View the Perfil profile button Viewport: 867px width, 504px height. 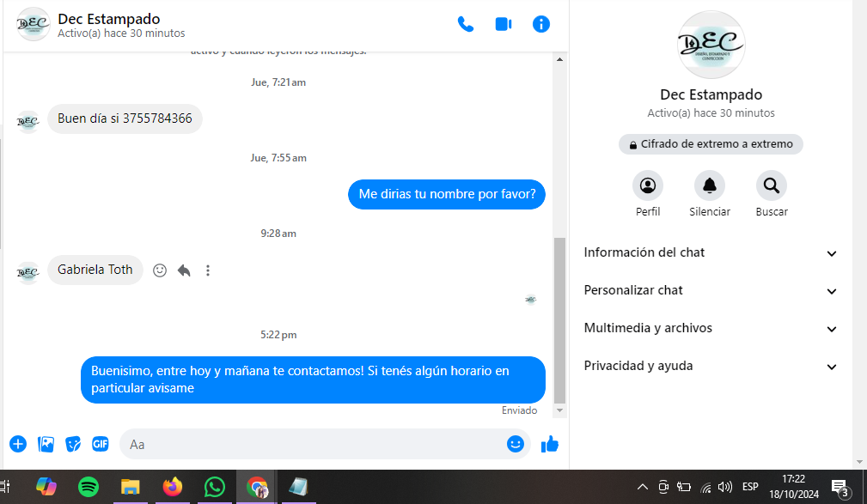click(x=648, y=185)
